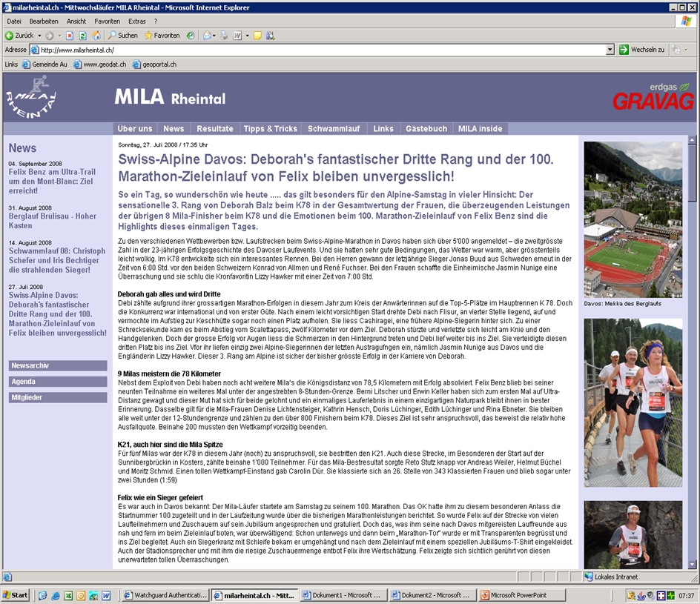The image size is (700, 604).
Task: Select the Über uns navigation tab
Action: pyautogui.click(x=135, y=128)
